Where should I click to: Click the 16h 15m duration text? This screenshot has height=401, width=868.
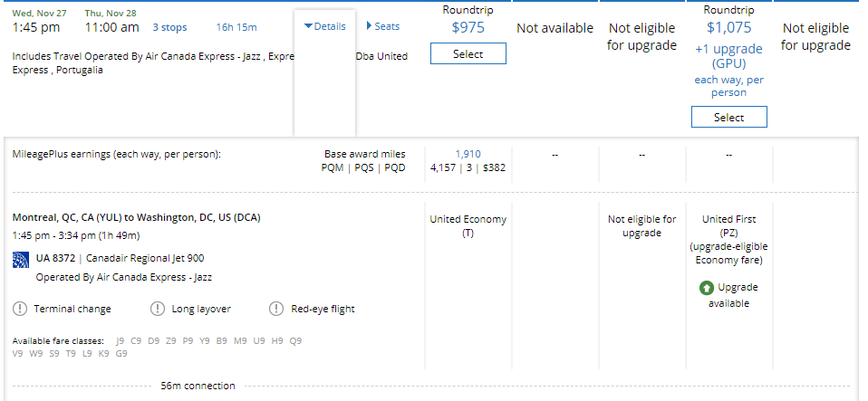tap(236, 27)
